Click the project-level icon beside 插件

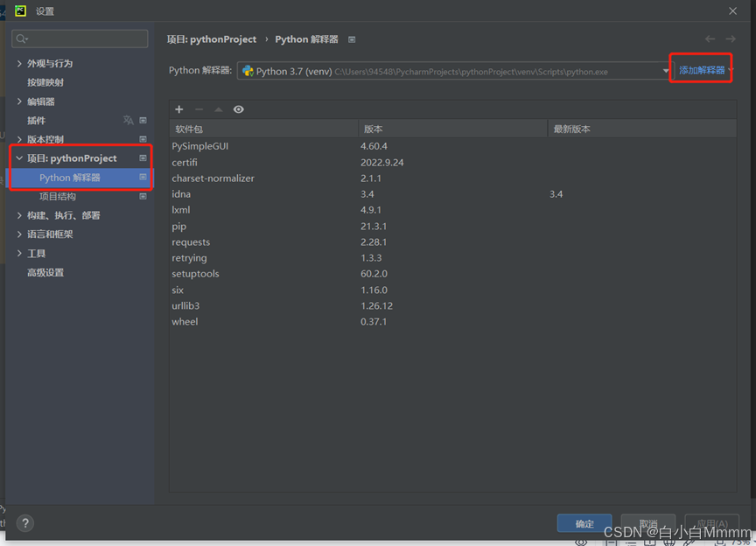coord(143,120)
